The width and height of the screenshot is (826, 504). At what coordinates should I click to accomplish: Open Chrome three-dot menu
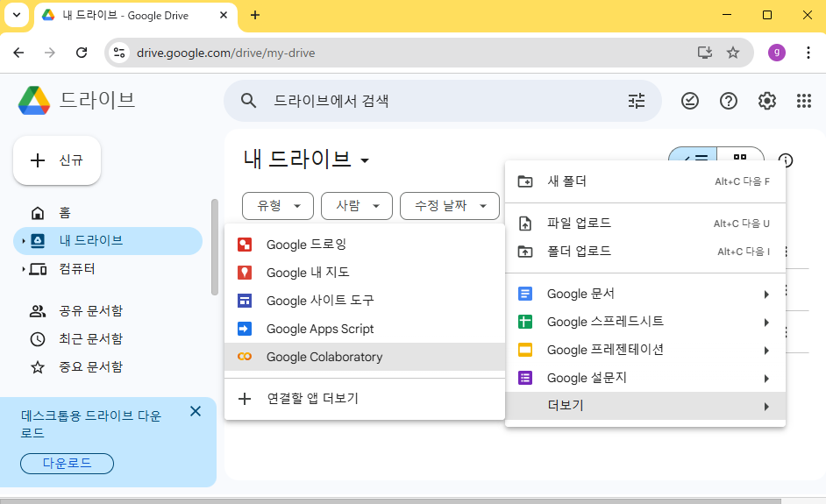point(808,53)
